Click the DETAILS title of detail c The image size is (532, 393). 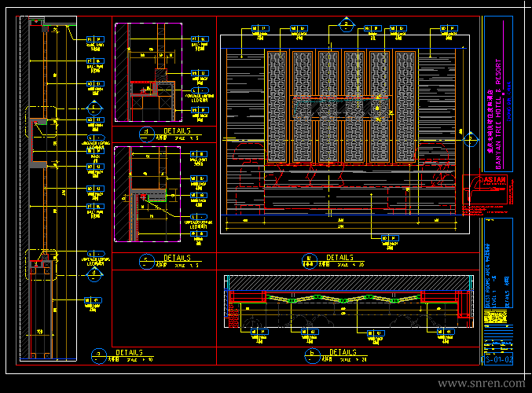pos(177,258)
